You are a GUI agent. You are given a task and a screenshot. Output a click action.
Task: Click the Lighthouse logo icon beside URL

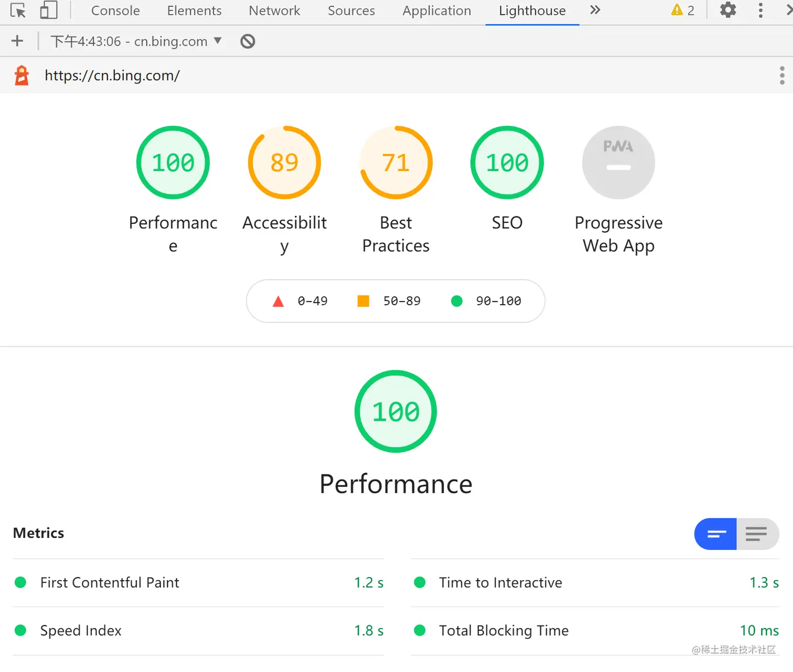(22, 75)
